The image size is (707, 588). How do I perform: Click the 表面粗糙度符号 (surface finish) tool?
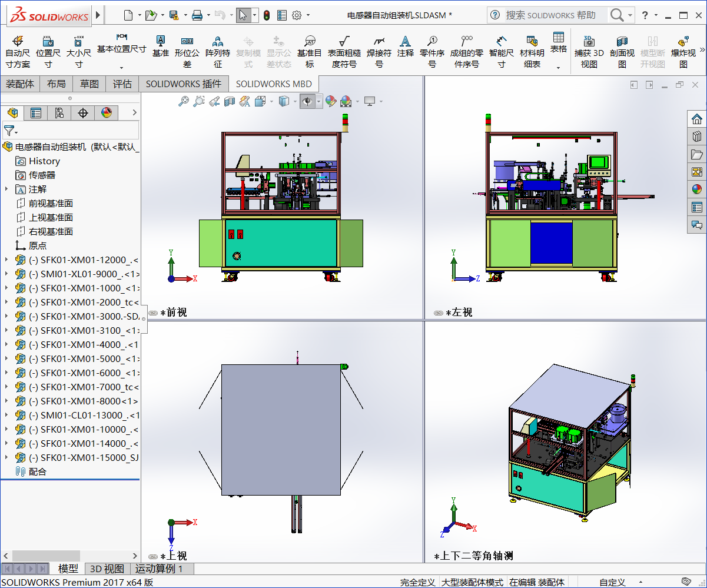(344, 51)
